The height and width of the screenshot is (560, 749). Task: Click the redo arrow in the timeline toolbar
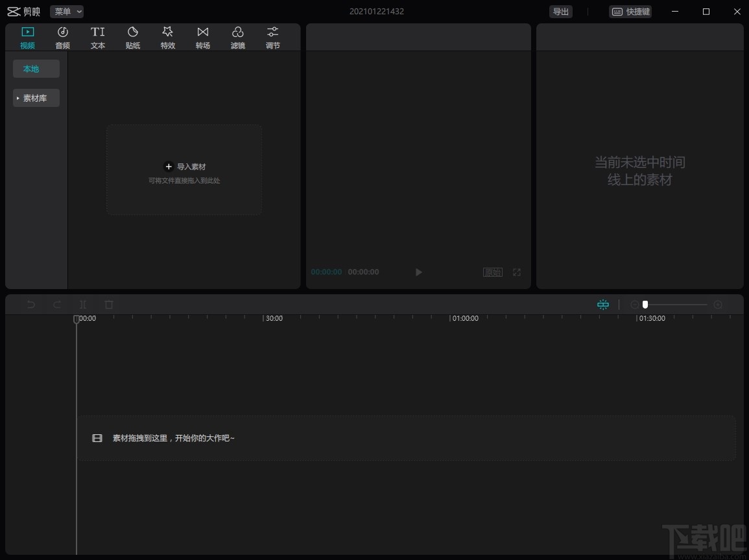point(57,304)
